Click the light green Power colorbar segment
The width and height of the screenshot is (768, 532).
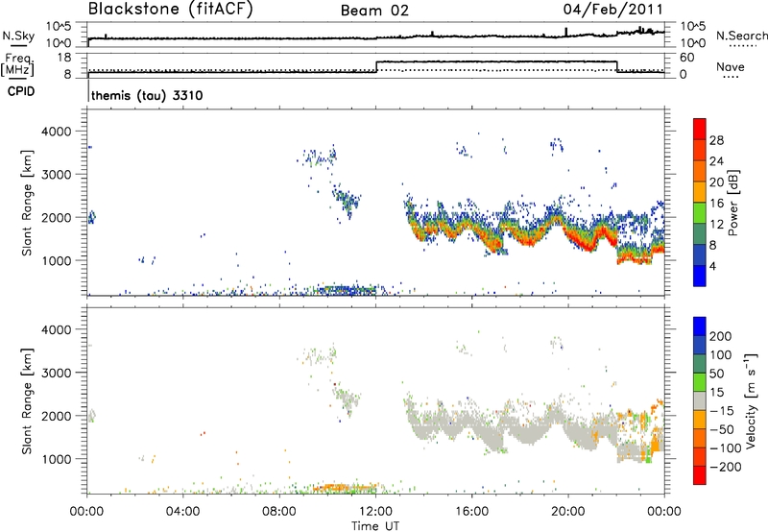coord(700,213)
